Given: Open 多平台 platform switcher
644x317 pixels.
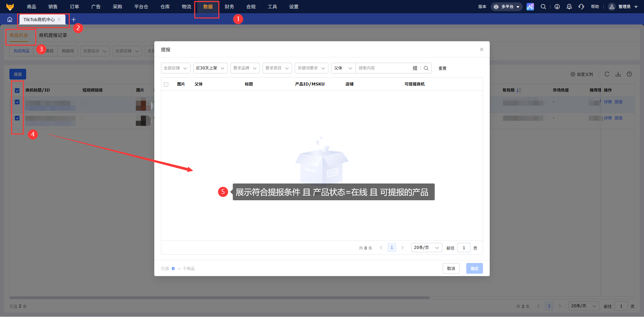Looking at the screenshot, I should click(x=506, y=7).
